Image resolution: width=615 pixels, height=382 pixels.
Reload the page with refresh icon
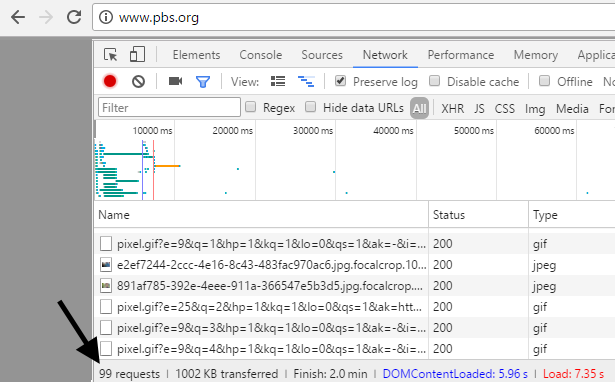(x=74, y=17)
